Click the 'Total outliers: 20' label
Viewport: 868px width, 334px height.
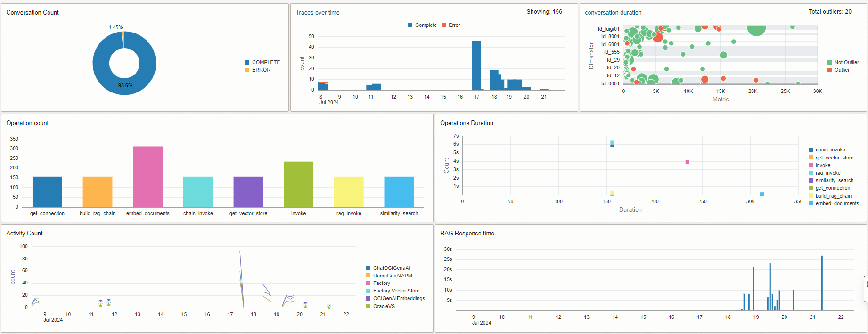click(830, 12)
